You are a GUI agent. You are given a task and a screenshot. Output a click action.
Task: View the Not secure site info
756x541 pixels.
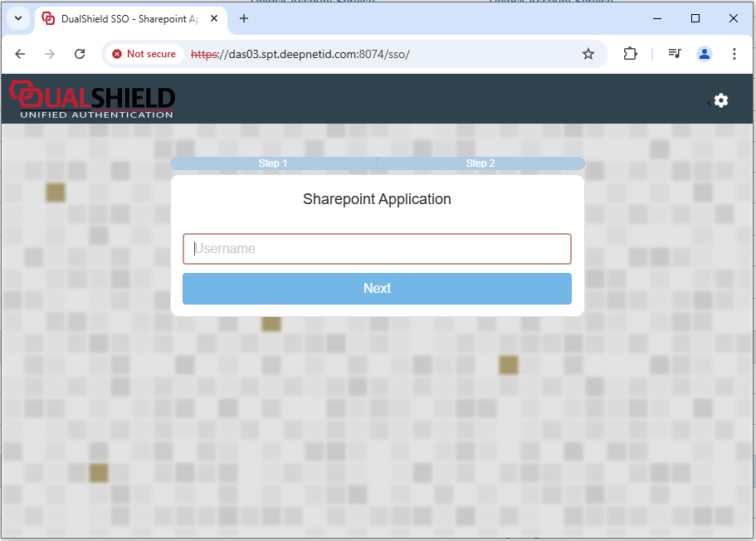[144, 54]
